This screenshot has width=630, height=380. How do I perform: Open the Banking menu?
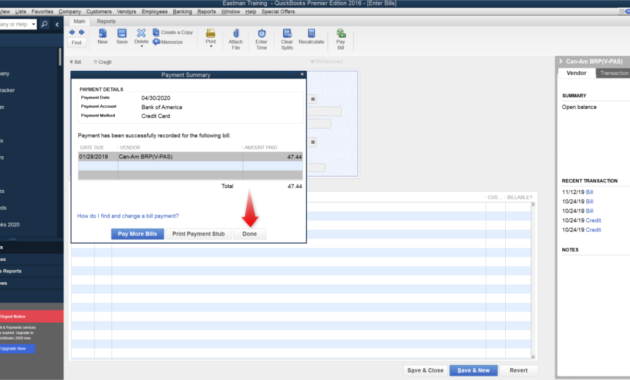click(x=182, y=12)
